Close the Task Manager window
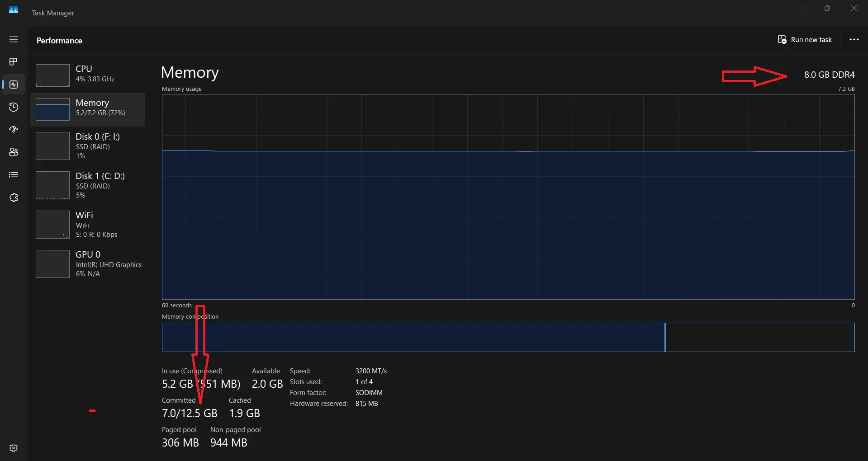Image resolution: width=868 pixels, height=461 pixels. point(854,8)
